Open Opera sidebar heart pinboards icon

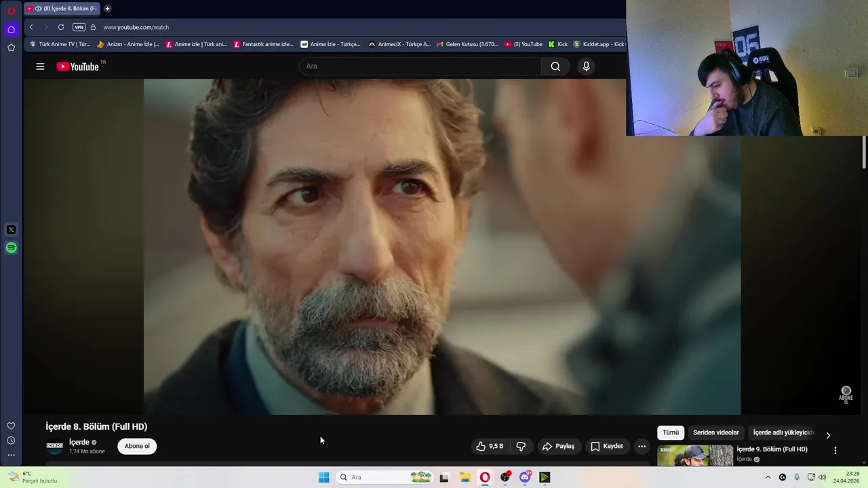tap(11, 426)
